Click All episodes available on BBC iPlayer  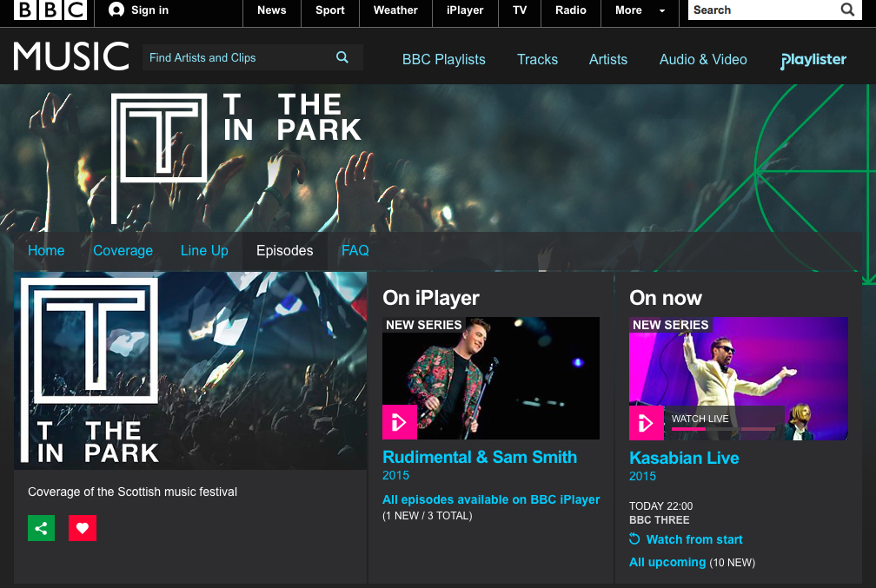(491, 499)
